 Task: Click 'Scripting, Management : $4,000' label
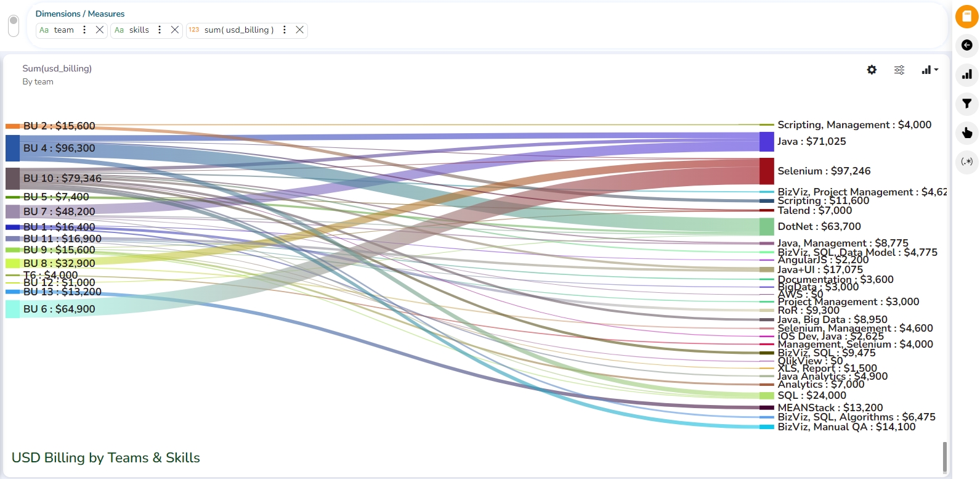tap(854, 125)
